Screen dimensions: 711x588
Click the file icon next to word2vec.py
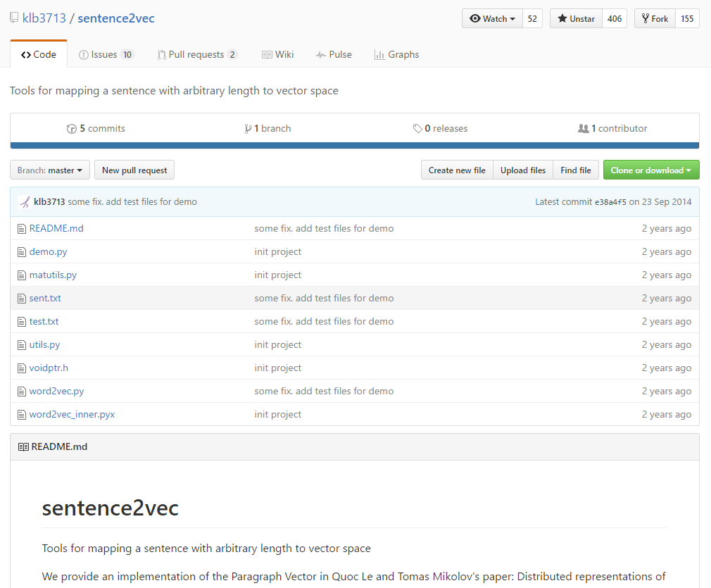22,391
